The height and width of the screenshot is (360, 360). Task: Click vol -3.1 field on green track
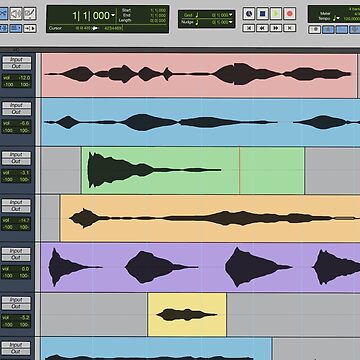click(16, 173)
